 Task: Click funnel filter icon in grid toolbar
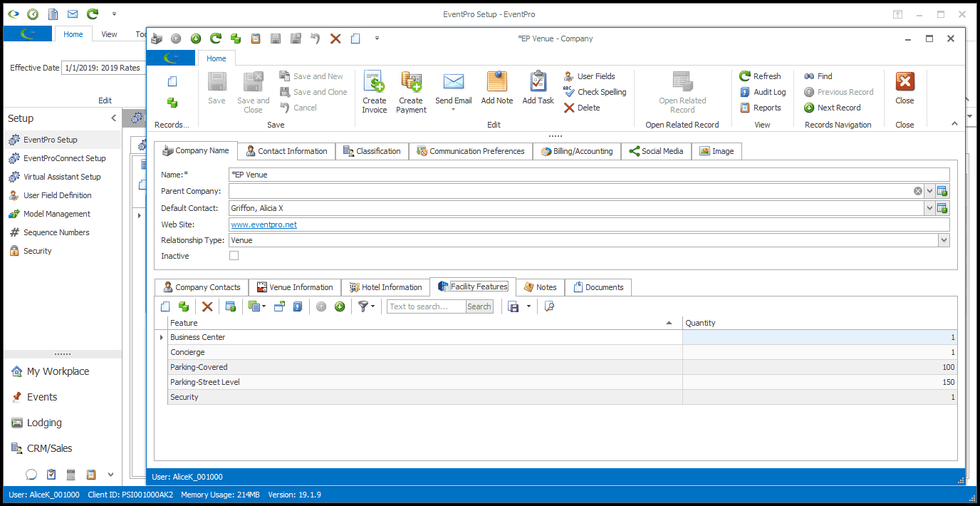(363, 306)
